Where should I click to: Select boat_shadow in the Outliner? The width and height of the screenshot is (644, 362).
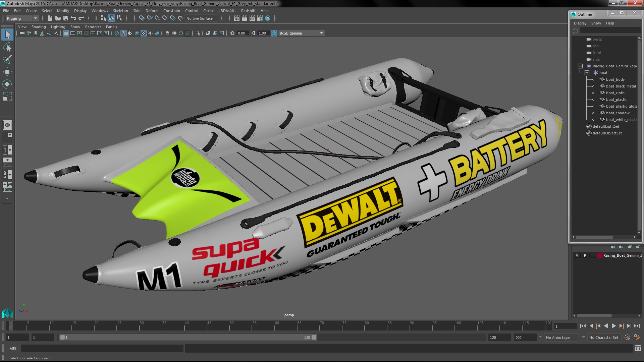pos(618,113)
